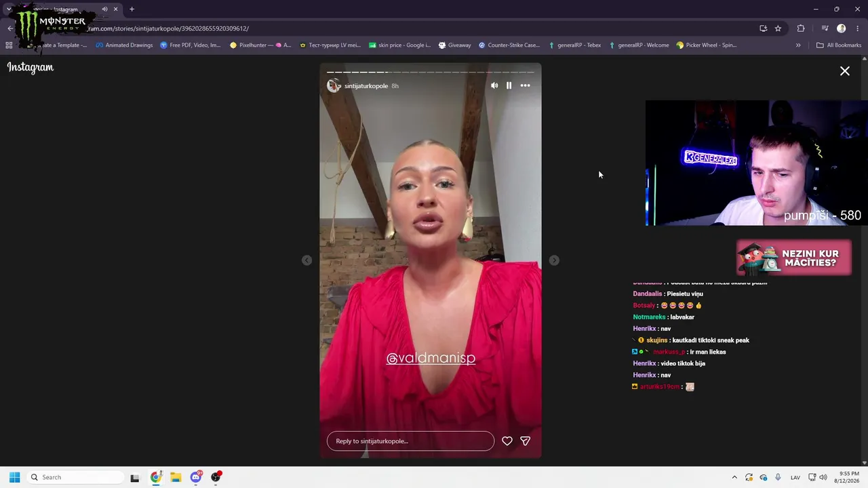Open the Chrome three-dot menu
Viewport: 868px width, 488px height.
[x=858, y=28]
